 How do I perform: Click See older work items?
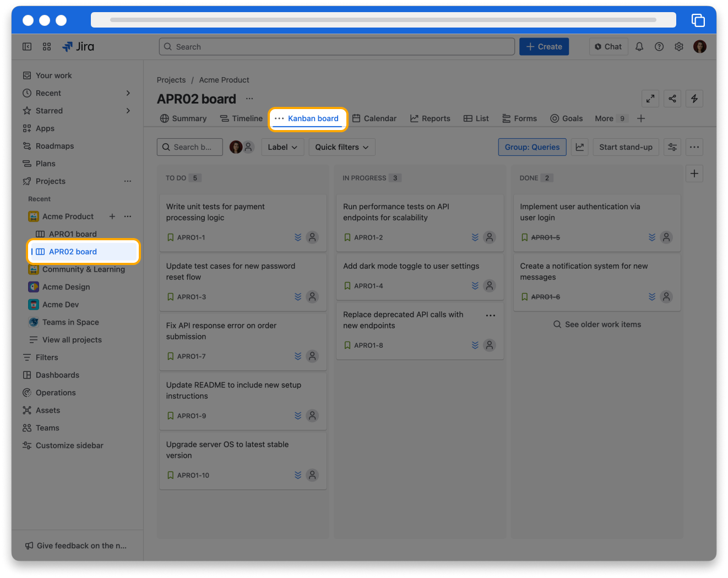point(597,325)
